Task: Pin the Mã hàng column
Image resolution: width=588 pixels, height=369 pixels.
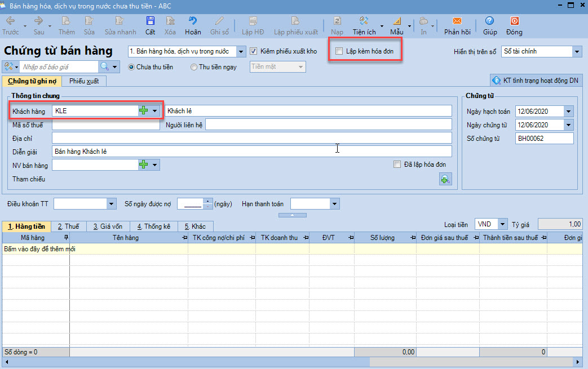Action: (66, 238)
